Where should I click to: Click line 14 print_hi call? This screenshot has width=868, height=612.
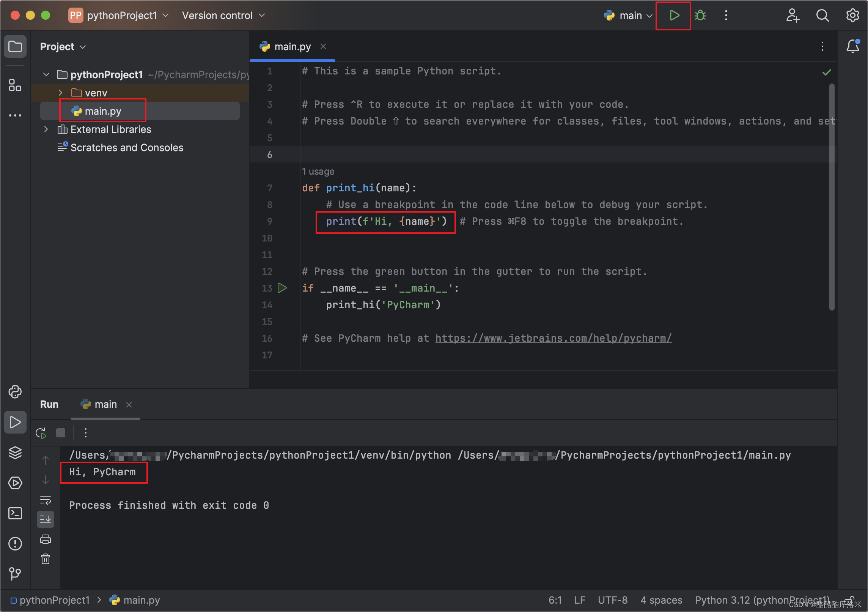coord(383,305)
